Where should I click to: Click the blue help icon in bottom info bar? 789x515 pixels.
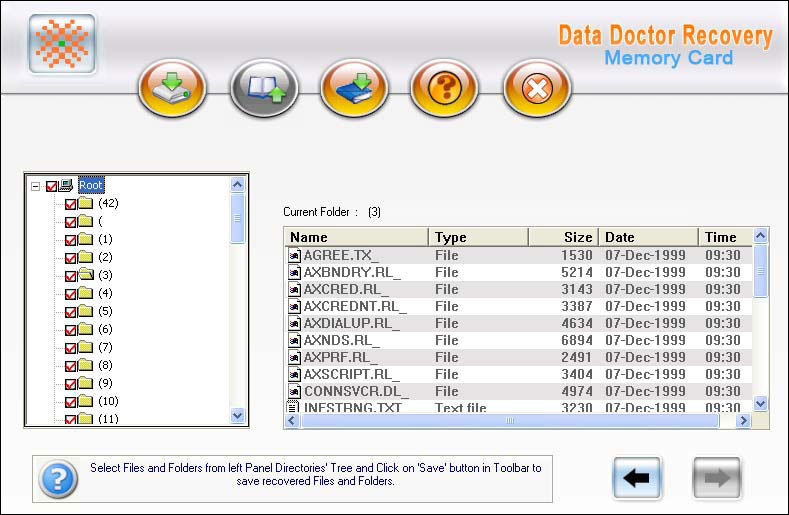click(x=58, y=480)
